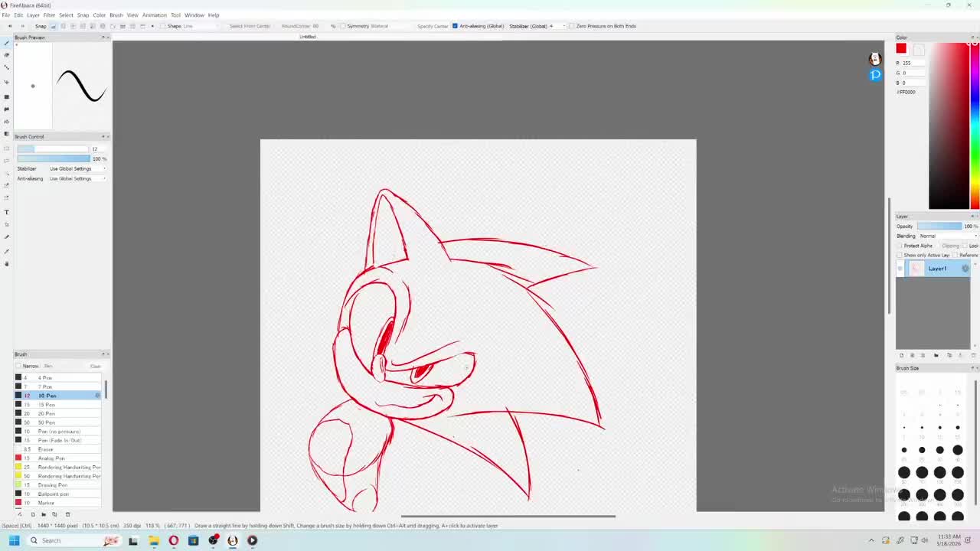Viewport: 980px width, 551px height.
Task: Choose the Analog Pen brush
Action: click(51, 458)
